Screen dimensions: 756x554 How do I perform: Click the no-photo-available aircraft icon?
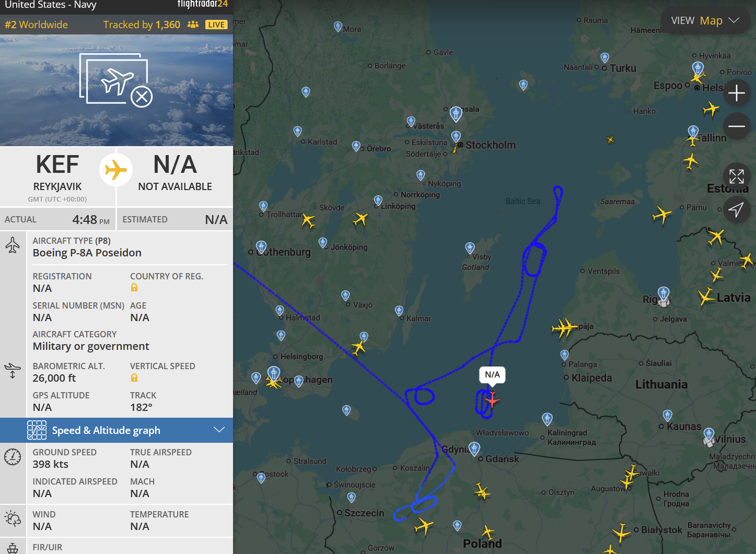click(x=116, y=80)
